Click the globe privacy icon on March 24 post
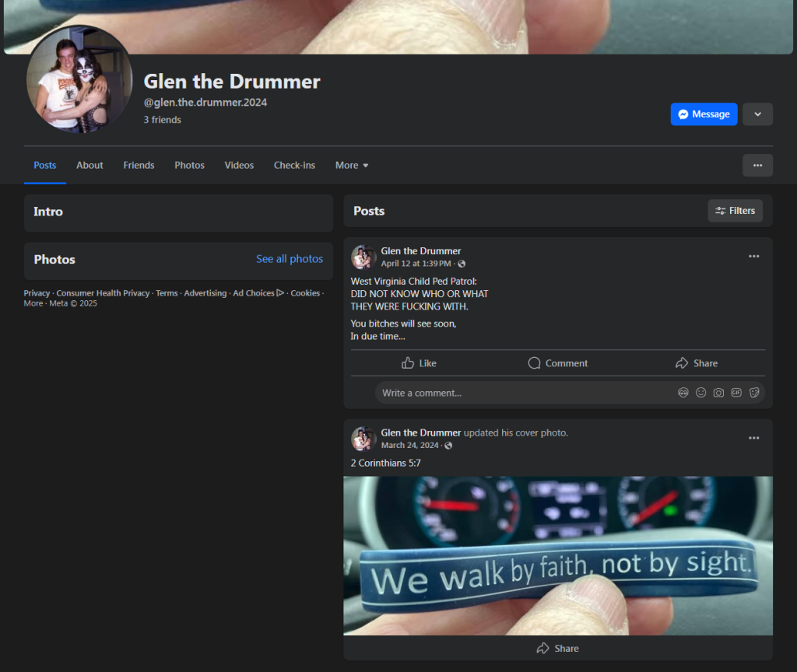The width and height of the screenshot is (797, 672). pyautogui.click(x=448, y=446)
